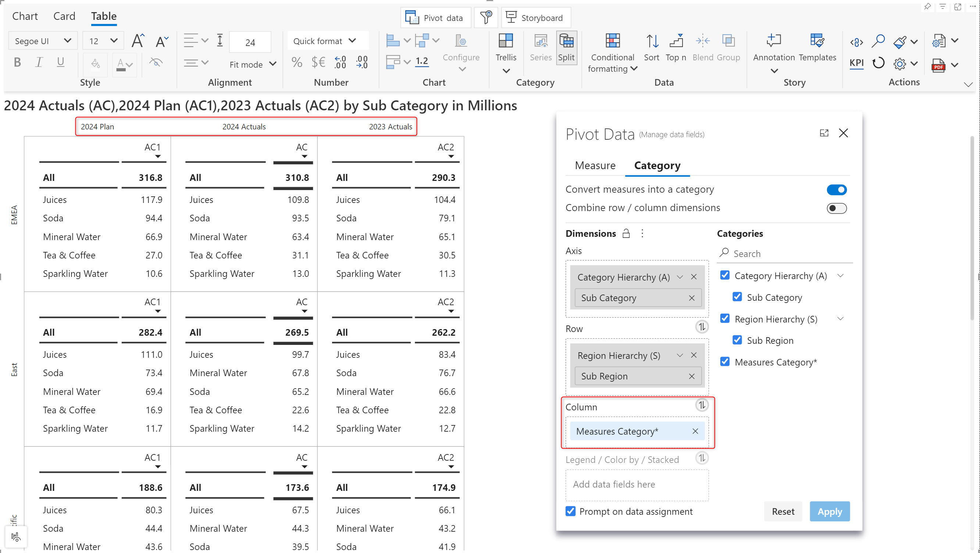Open the Segoe UI font dropdown
This screenshot has height=553, width=980.
tap(43, 41)
